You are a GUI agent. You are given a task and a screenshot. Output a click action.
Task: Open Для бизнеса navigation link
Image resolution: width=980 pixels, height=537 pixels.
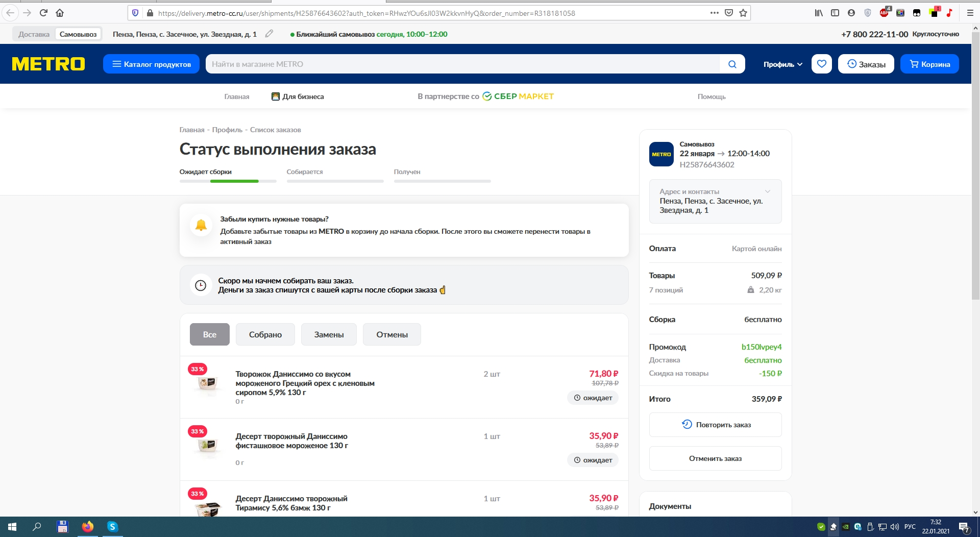coord(298,96)
